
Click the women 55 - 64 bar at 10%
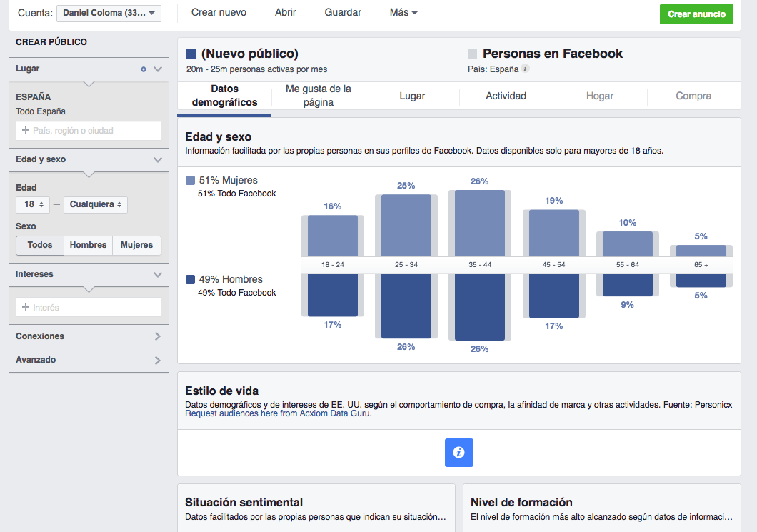pyautogui.click(x=627, y=244)
